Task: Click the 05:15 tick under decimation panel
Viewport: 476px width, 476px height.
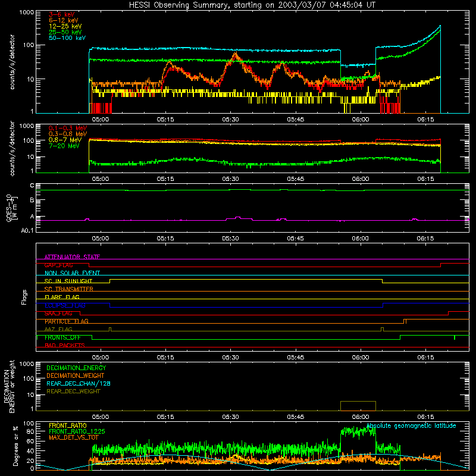Action: (x=165, y=417)
